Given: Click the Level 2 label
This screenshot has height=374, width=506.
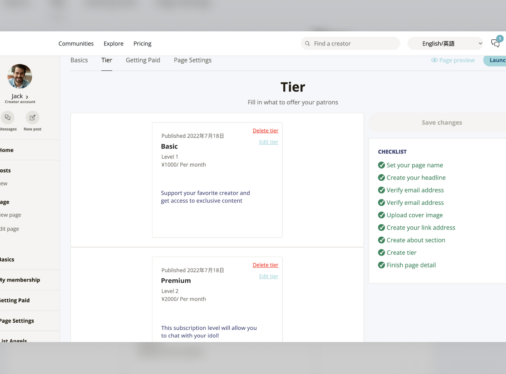Looking at the screenshot, I should [x=170, y=291].
